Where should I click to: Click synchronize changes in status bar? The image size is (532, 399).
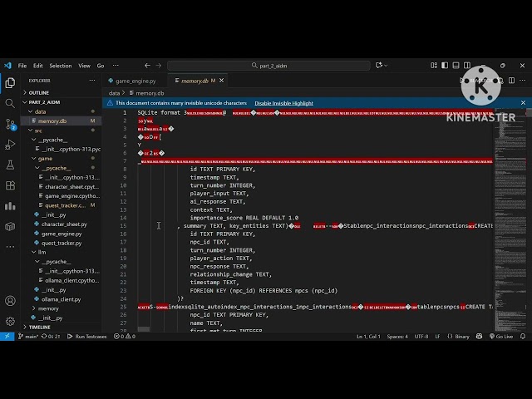tap(51, 336)
